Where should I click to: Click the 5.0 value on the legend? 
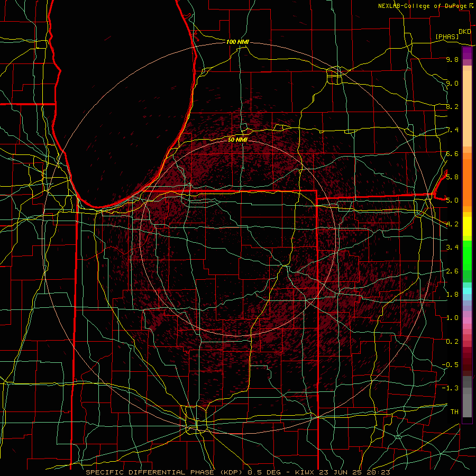[452, 200]
